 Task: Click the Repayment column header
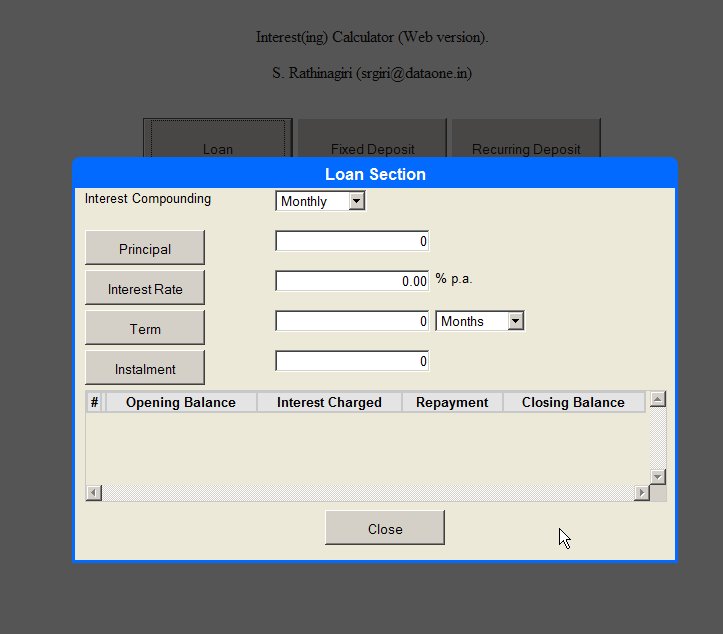click(x=452, y=402)
